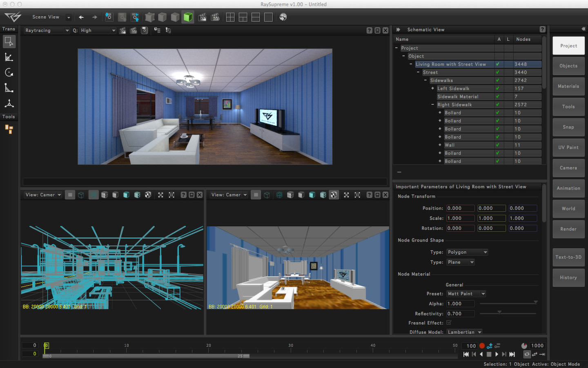Collapse the Sidewalks tree item
Screen dimensions: 588x368
(425, 80)
